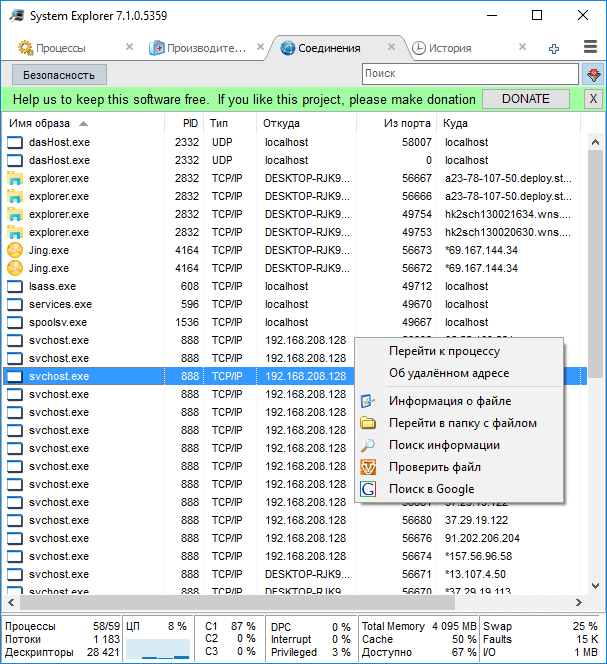
Task: Click explorer.exe folder icon for port 56667
Action: 15,178
